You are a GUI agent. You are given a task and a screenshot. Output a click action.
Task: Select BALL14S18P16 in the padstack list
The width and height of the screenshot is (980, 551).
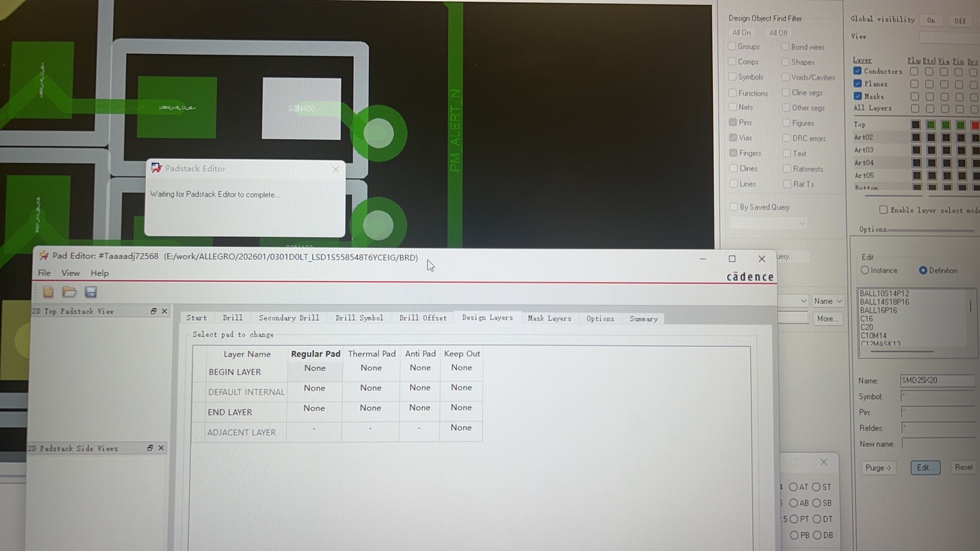point(884,302)
